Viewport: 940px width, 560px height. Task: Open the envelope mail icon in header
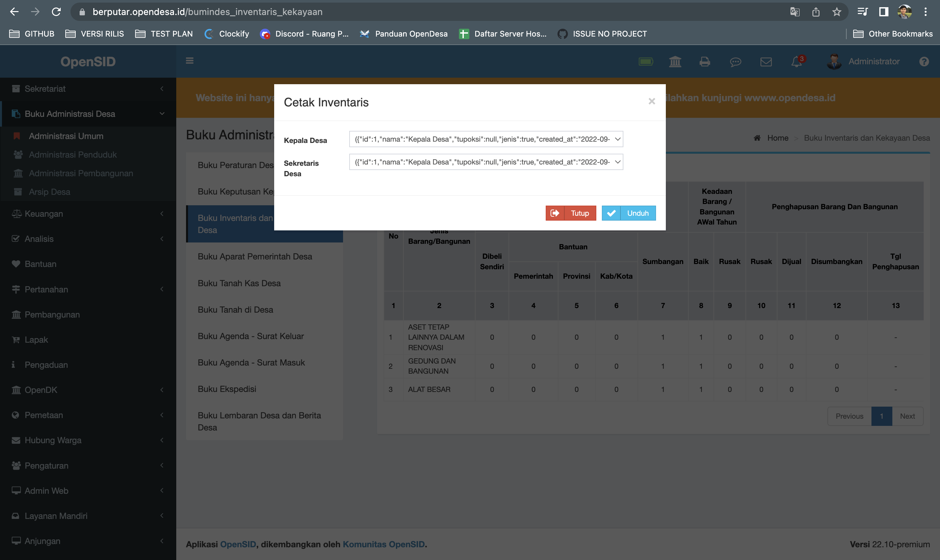click(766, 61)
